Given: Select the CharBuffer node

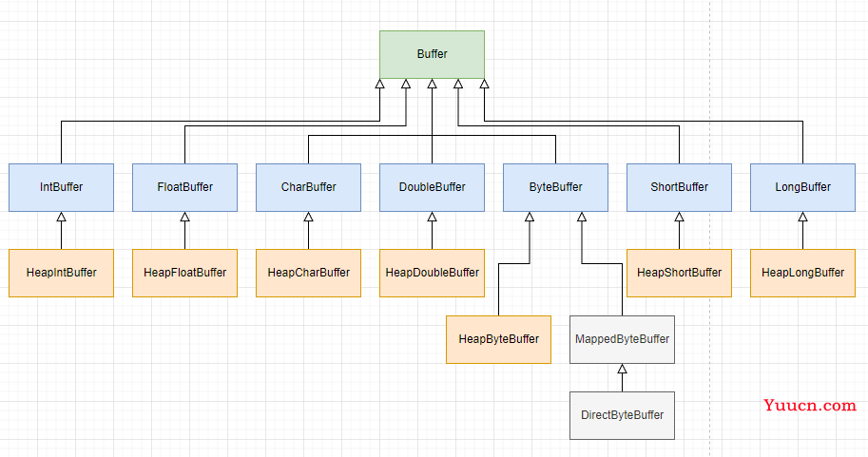Looking at the screenshot, I should [x=308, y=187].
